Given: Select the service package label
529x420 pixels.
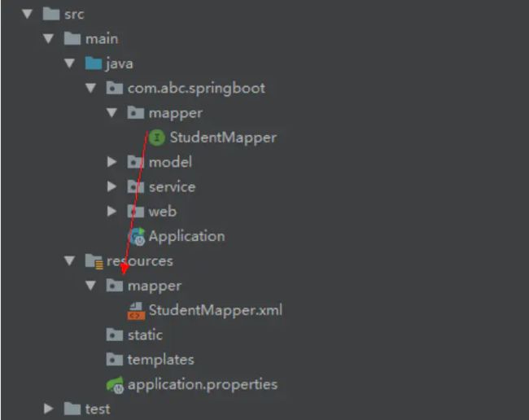Looking at the screenshot, I should point(172,187).
